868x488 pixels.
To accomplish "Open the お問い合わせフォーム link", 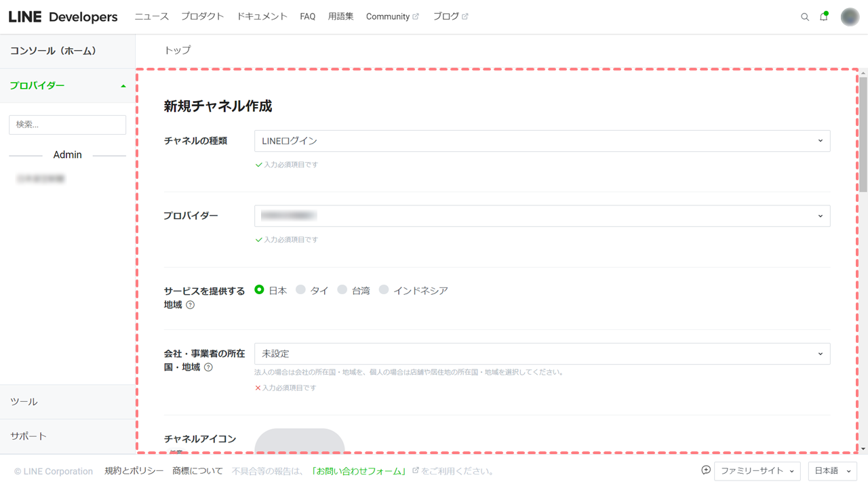I will (x=359, y=471).
